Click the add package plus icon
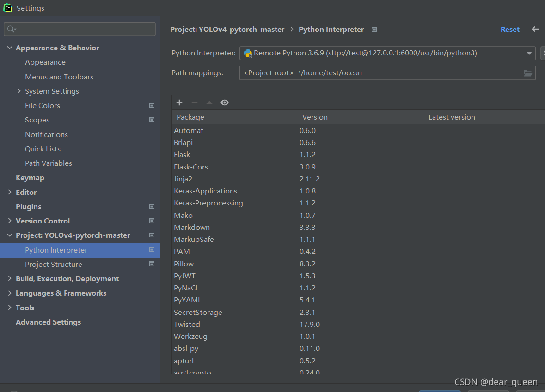 179,103
